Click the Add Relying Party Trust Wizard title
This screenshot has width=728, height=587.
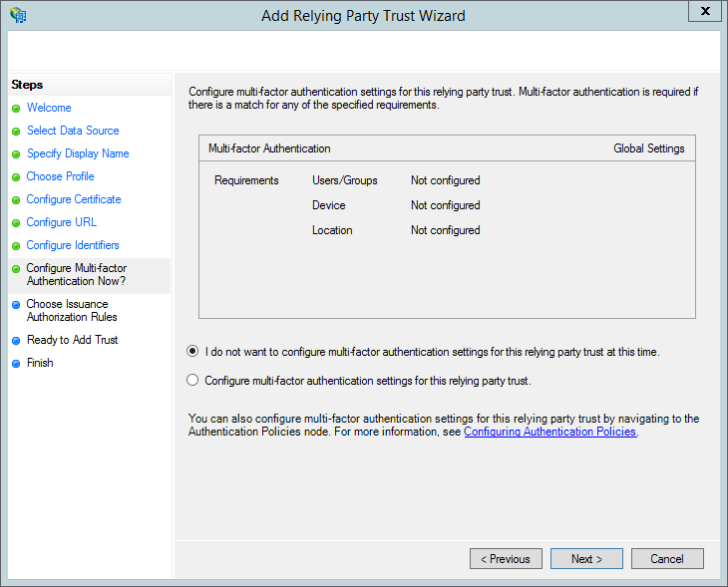[363, 16]
